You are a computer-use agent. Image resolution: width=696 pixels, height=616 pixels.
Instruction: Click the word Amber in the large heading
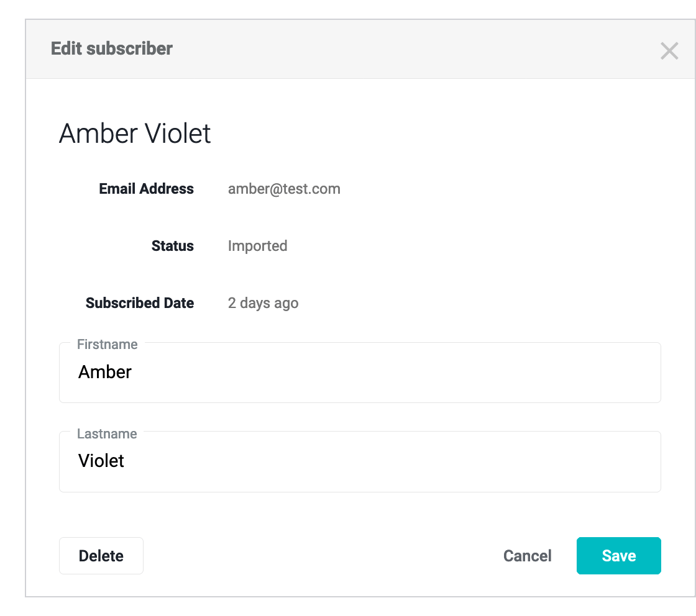coord(98,134)
